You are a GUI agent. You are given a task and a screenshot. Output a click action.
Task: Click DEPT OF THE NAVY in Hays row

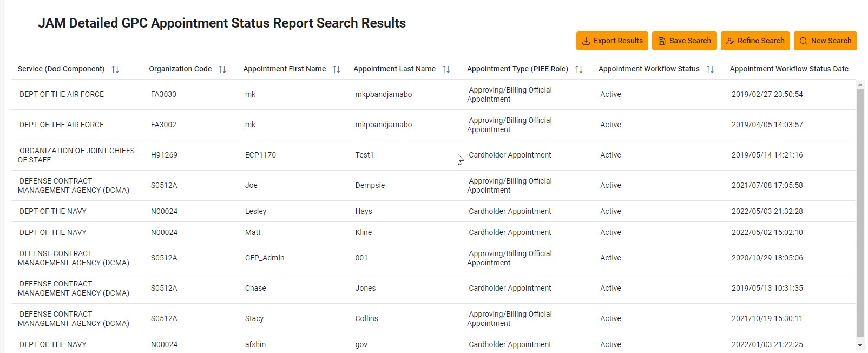(53, 211)
